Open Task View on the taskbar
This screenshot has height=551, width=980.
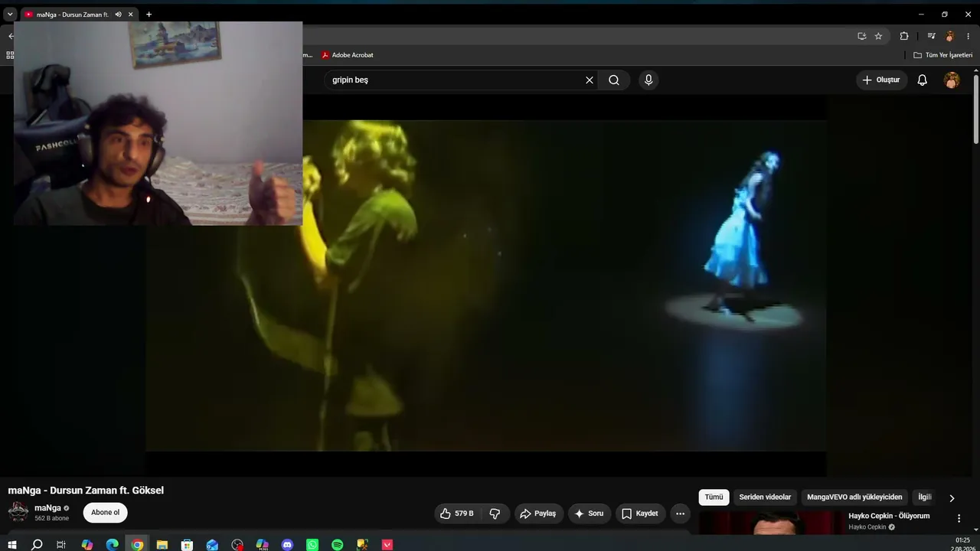coord(61,545)
